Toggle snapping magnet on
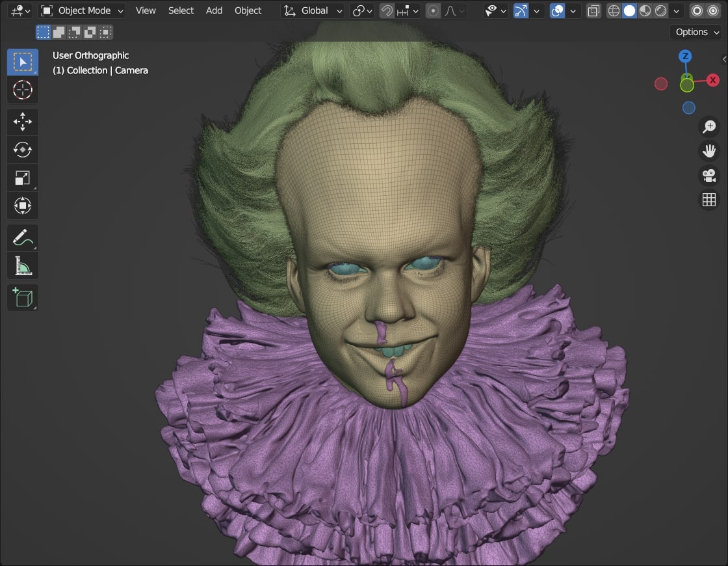 pyautogui.click(x=387, y=10)
